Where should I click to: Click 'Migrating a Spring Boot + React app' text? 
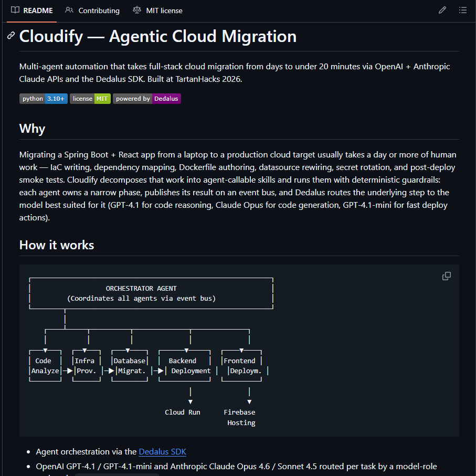[x=88, y=155]
